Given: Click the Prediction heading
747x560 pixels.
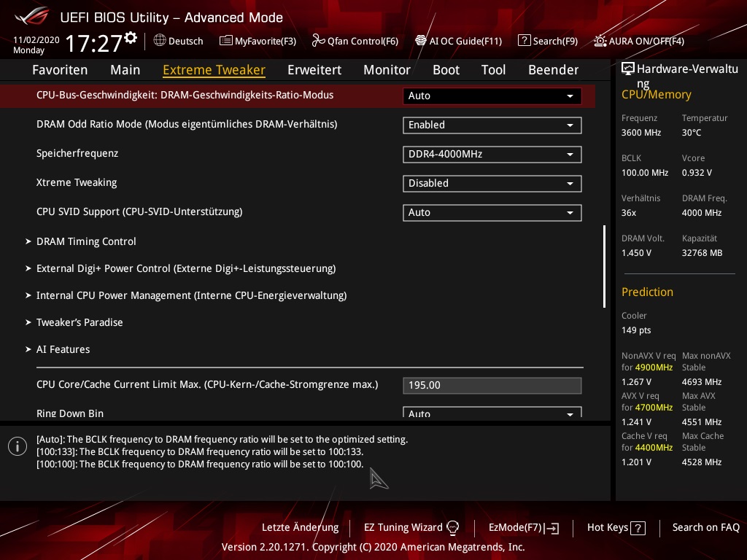Looking at the screenshot, I should 647,292.
